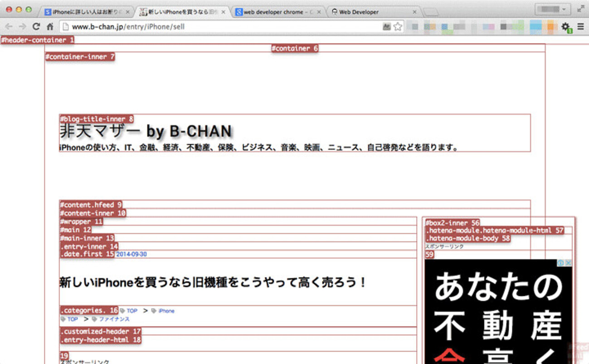Click the 2014-09-30 date link
589x364 pixels.
click(x=131, y=254)
